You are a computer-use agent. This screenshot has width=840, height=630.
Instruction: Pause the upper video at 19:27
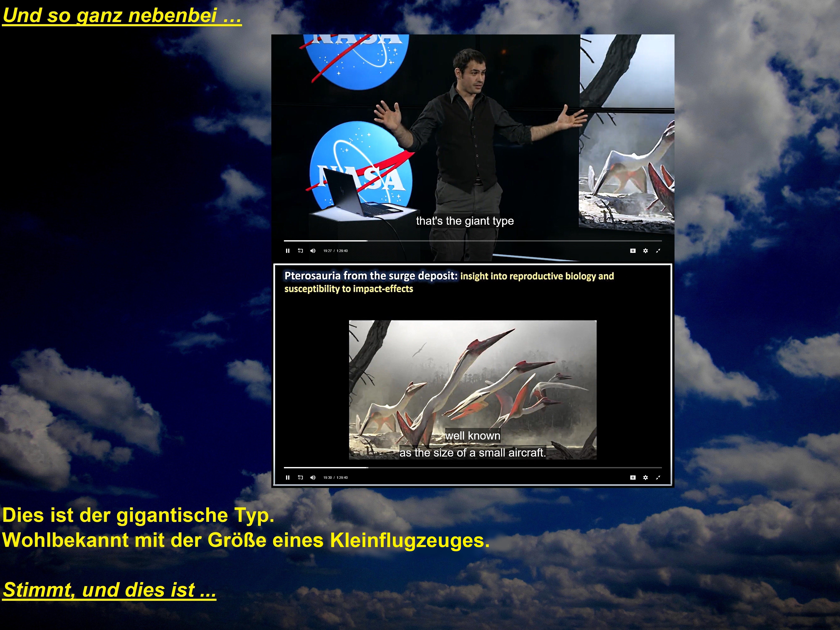tap(287, 251)
